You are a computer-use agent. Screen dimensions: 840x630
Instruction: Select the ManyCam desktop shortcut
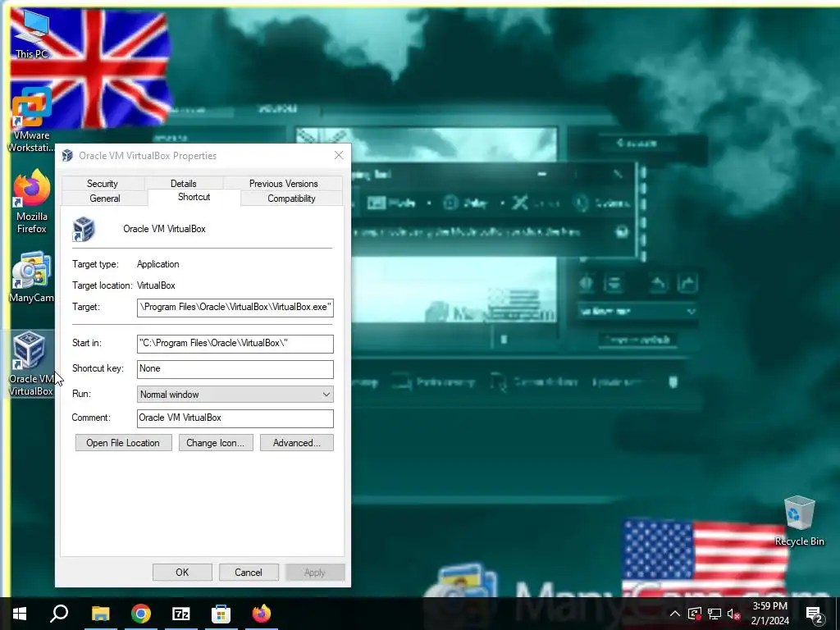click(x=32, y=277)
